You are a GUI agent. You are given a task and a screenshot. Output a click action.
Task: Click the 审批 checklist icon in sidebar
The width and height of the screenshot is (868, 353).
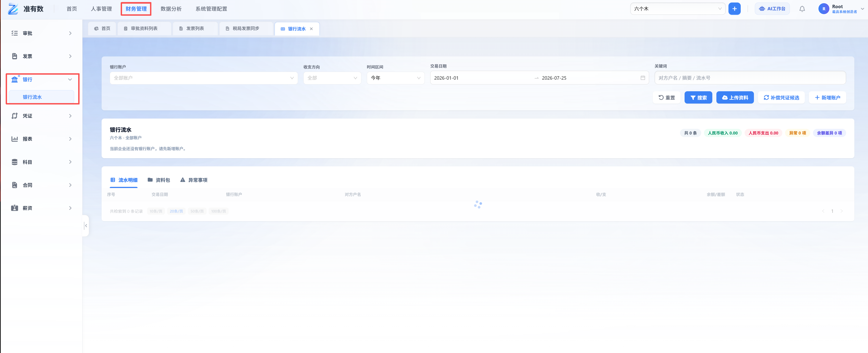[x=15, y=33]
